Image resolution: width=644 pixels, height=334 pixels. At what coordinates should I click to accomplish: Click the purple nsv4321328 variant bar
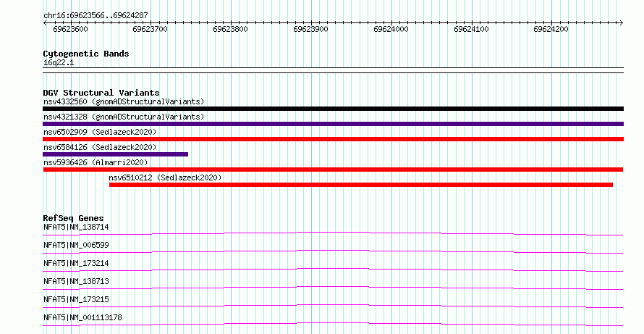coord(333,124)
